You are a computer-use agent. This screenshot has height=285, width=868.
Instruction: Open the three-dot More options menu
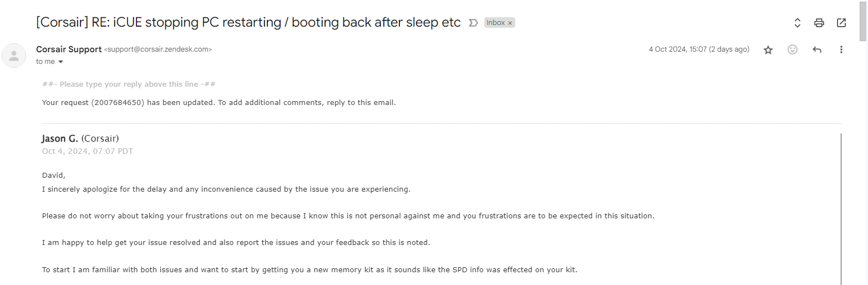(x=841, y=49)
